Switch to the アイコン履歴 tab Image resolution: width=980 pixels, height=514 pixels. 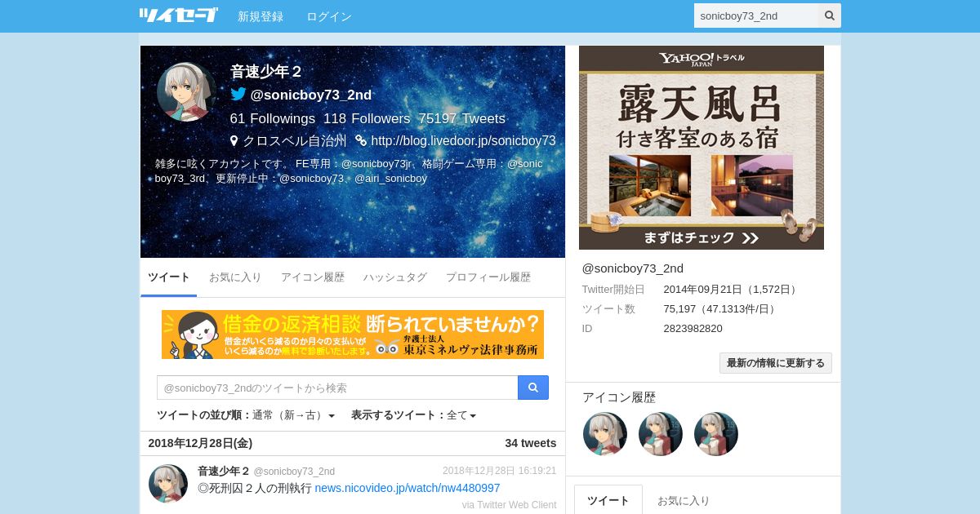tap(313, 277)
